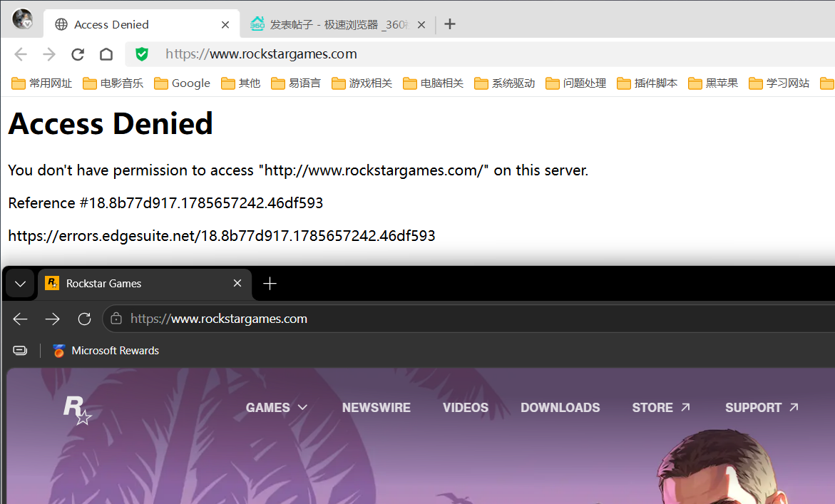The height and width of the screenshot is (504, 835).
Task: Open DOWNLOADS on Rockstar site
Action: 560,408
